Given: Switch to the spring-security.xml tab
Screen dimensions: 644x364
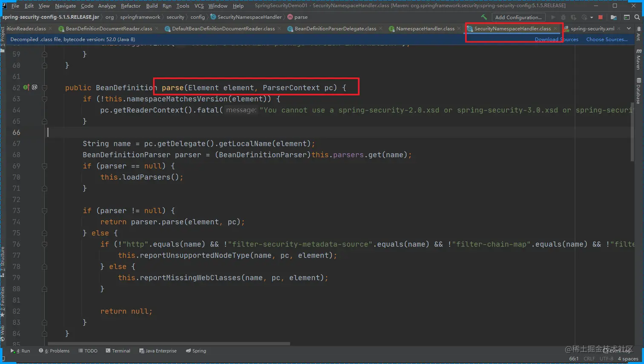Looking at the screenshot, I should point(592,29).
